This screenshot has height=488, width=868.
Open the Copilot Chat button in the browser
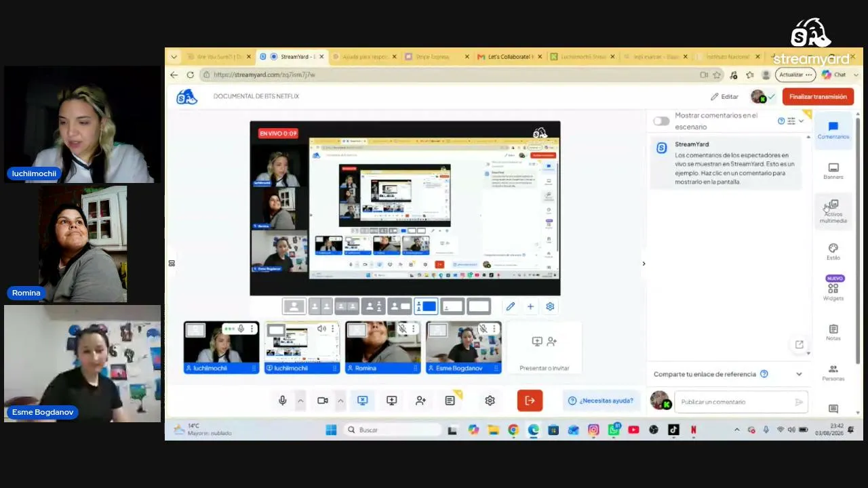point(834,75)
